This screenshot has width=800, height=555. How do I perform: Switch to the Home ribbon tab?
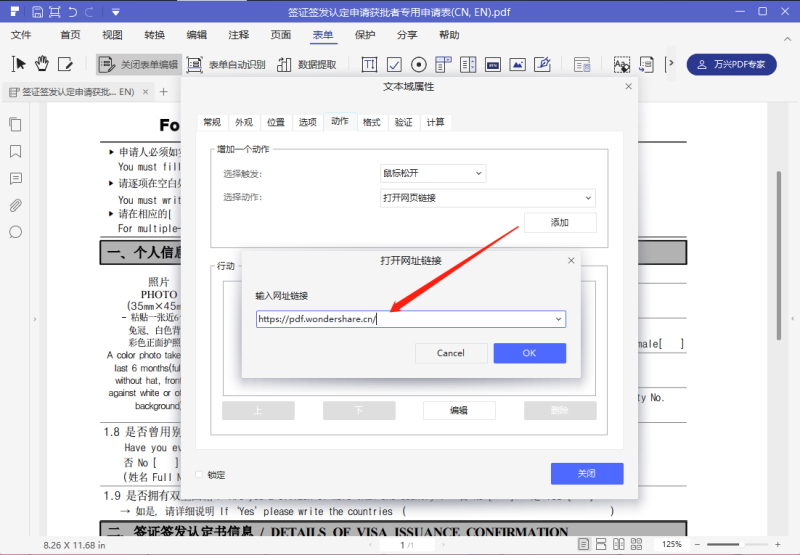(x=70, y=35)
